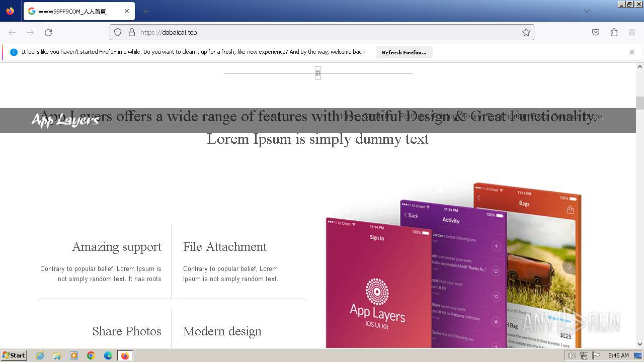The width and height of the screenshot is (644, 362).
Task: Advance carousel with right arrow on phone image
Action: click(569, 266)
